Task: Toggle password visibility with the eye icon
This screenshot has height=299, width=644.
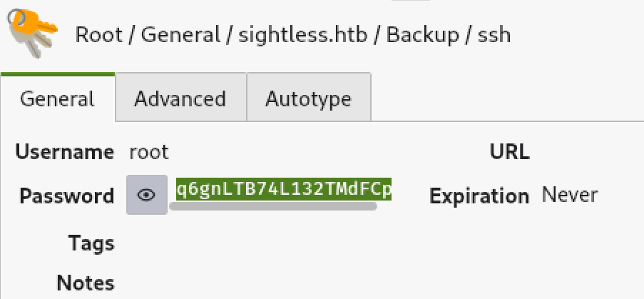Action: (147, 195)
